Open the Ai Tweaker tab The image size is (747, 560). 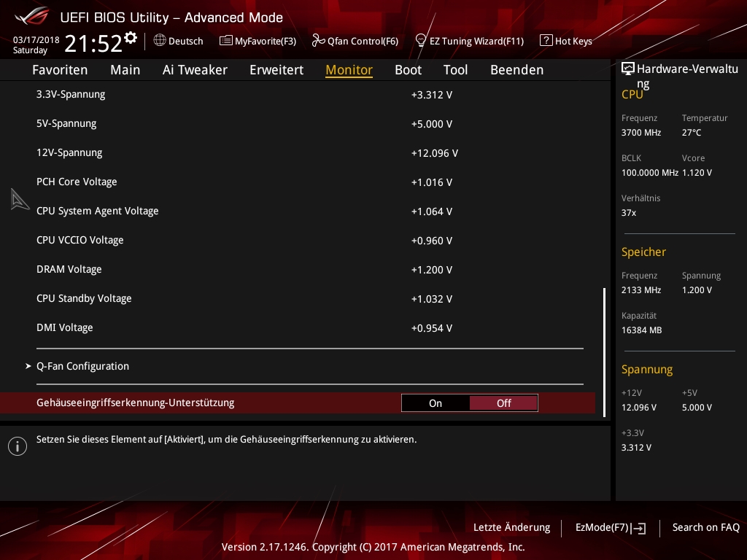(195, 70)
